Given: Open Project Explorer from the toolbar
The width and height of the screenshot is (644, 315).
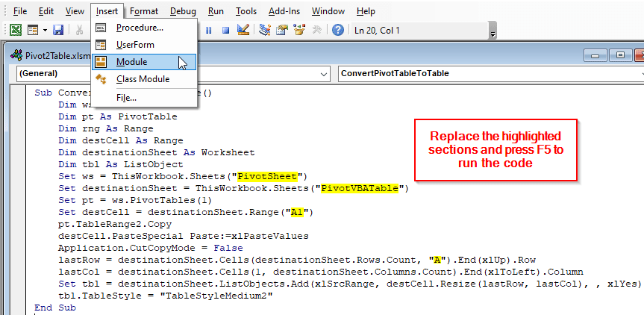Looking at the screenshot, I should [265, 30].
